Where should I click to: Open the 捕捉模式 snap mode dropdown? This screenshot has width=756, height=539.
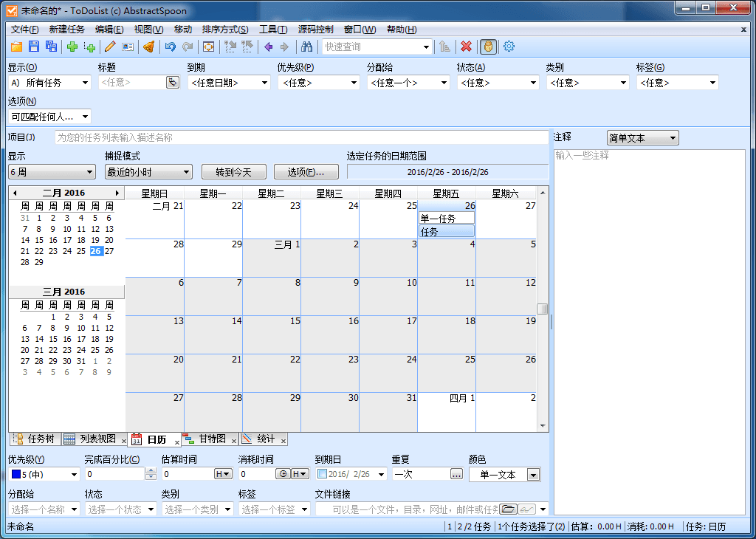tap(149, 172)
